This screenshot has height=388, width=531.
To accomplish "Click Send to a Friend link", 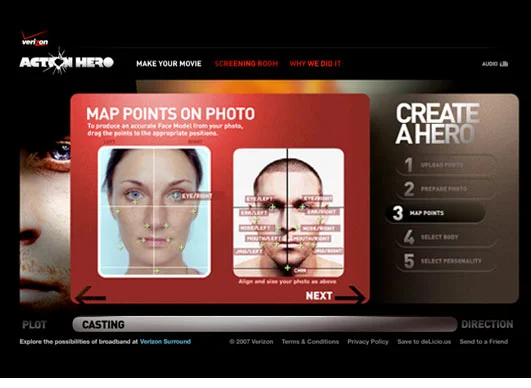I will tap(484, 342).
